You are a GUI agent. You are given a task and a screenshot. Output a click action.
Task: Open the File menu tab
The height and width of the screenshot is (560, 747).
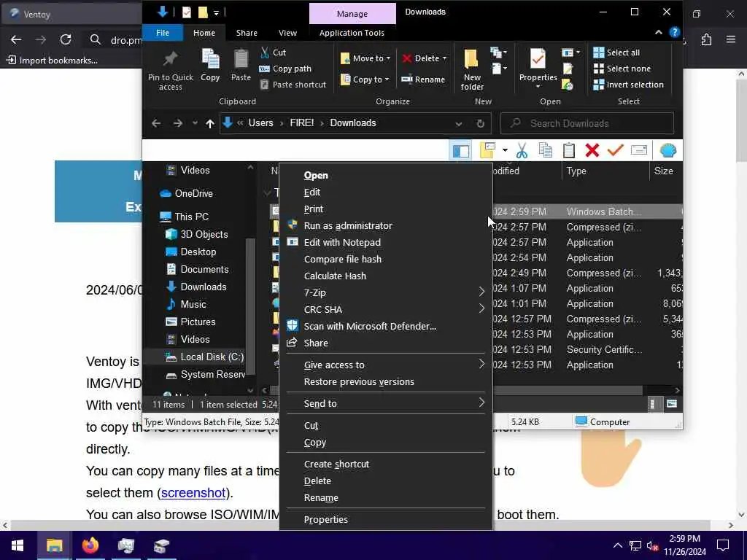click(163, 33)
